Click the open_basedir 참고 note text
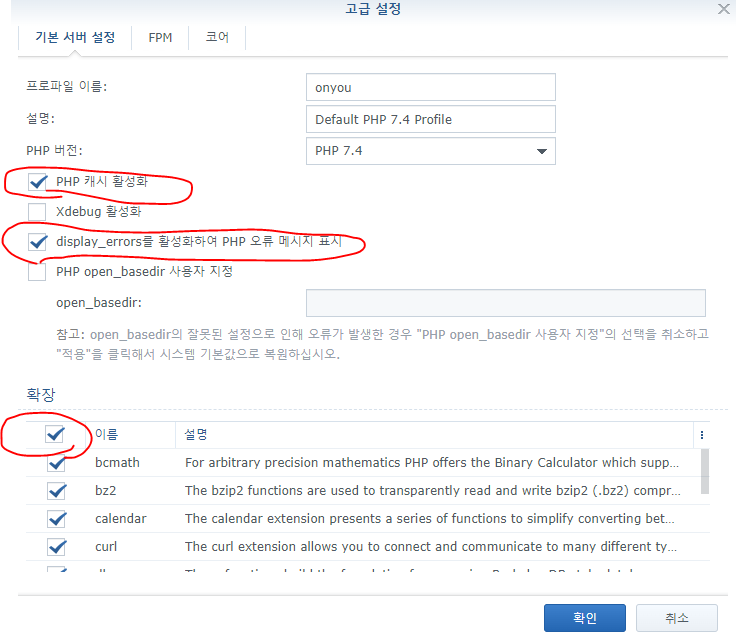Screen dimensions: 736x639 (382, 344)
